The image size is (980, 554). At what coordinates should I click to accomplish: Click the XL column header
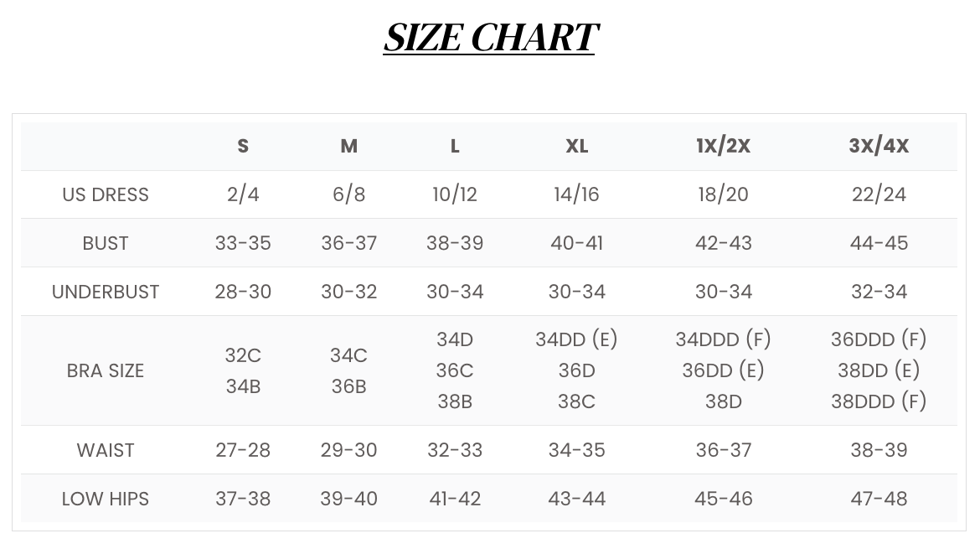coord(576,146)
